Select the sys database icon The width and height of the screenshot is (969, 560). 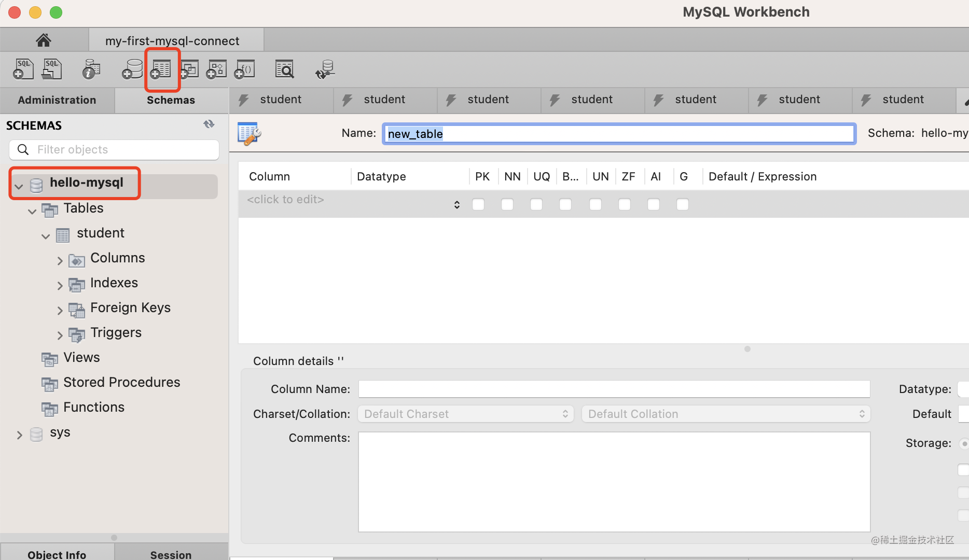(36, 434)
